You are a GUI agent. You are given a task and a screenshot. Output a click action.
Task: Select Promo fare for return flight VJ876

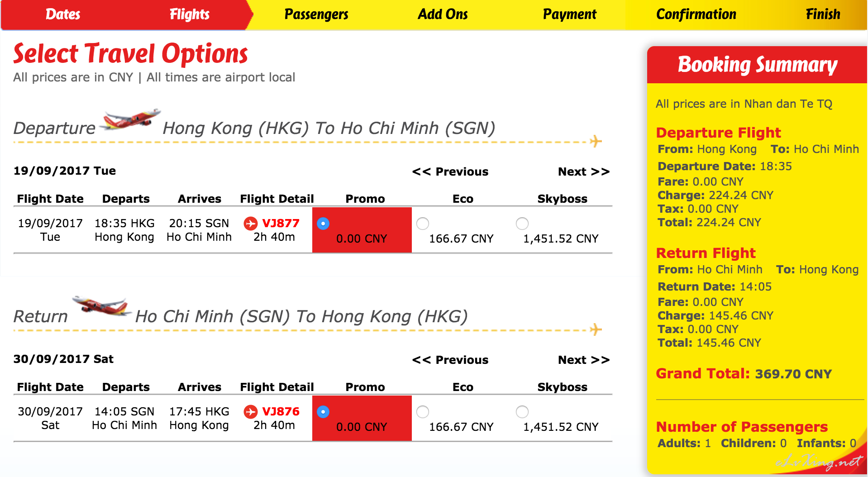tap(323, 411)
